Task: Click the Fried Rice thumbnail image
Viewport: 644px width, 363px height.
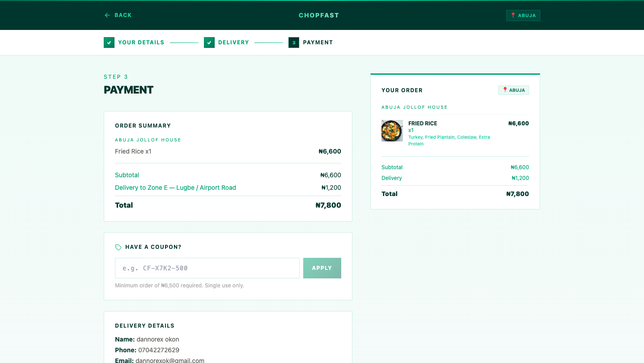Action: (x=392, y=131)
